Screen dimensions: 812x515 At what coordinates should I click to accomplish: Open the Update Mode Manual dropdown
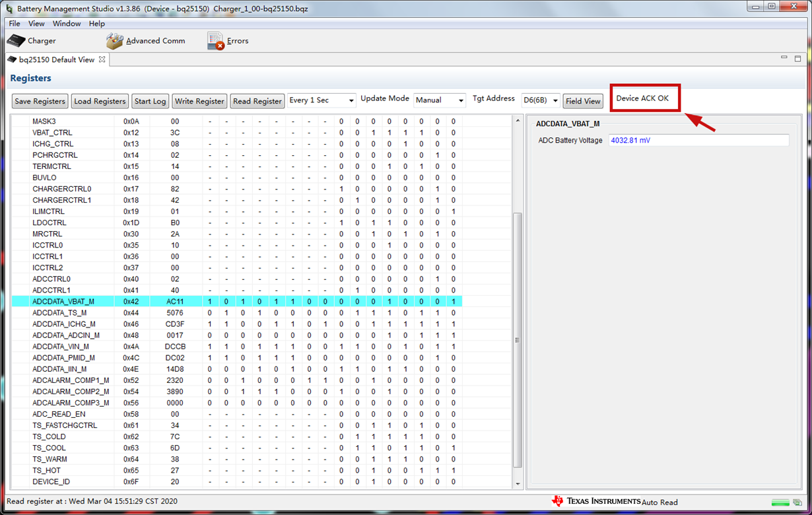pos(440,100)
